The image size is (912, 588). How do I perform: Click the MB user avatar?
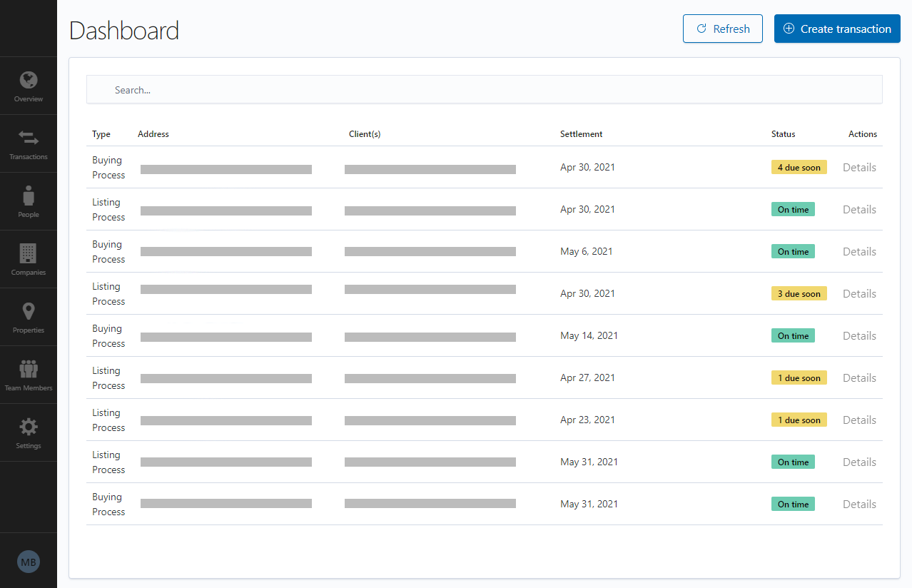[29, 562]
